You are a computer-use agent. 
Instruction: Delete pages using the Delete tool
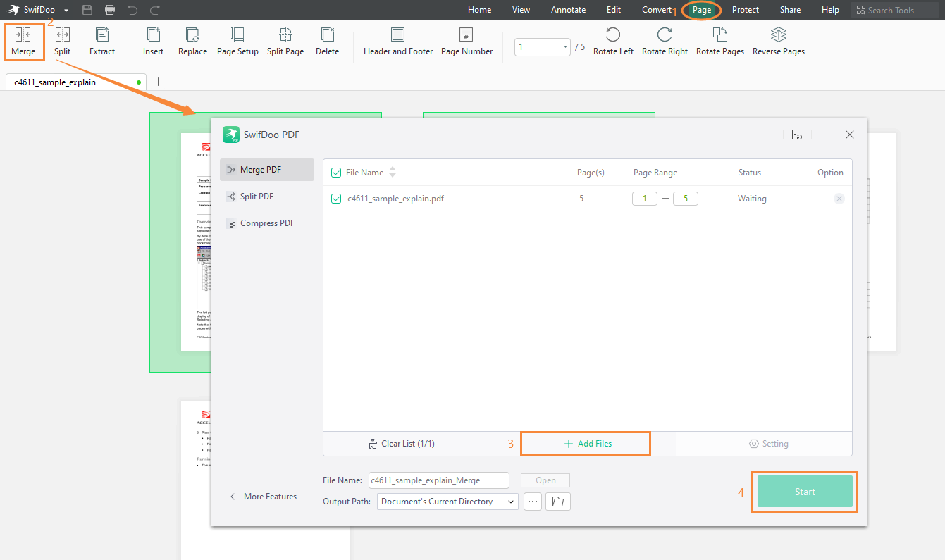pyautogui.click(x=327, y=42)
